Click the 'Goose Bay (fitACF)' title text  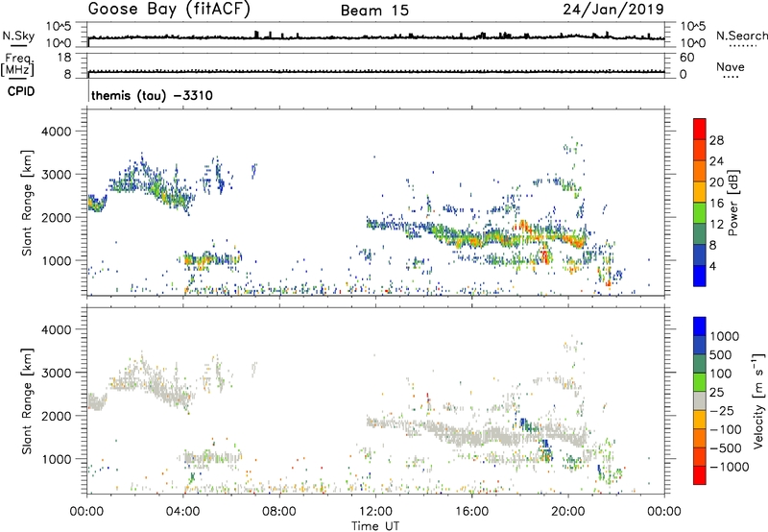point(169,10)
